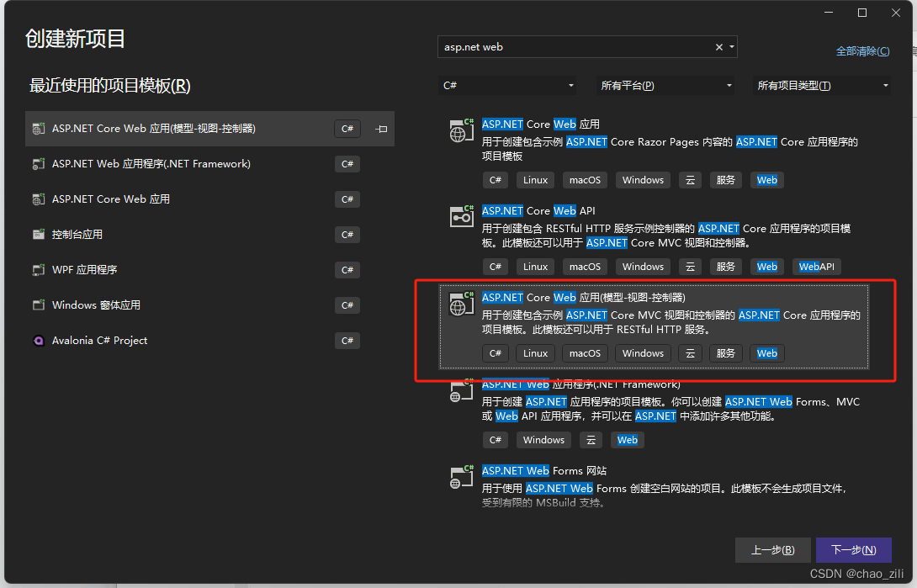Screen dimensions: 917x588
Task: Click the recent ASP.NET Core Web 应用 icon
Action: (x=39, y=199)
